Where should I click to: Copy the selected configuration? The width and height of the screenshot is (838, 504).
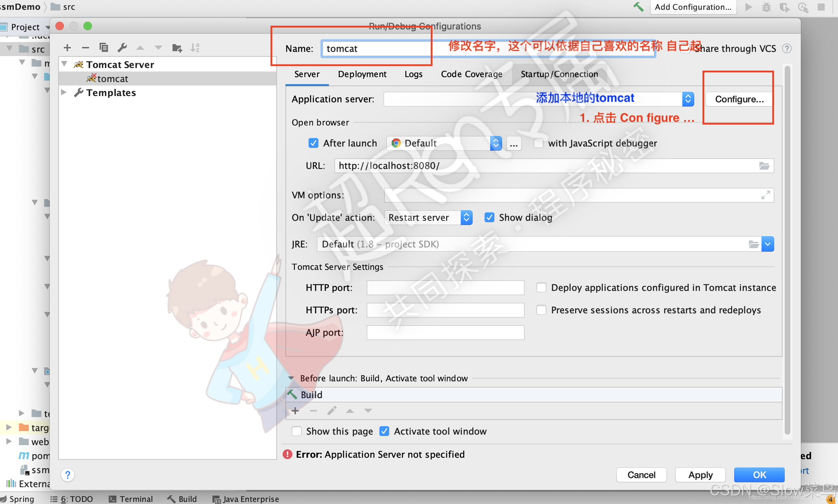[x=103, y=48]
